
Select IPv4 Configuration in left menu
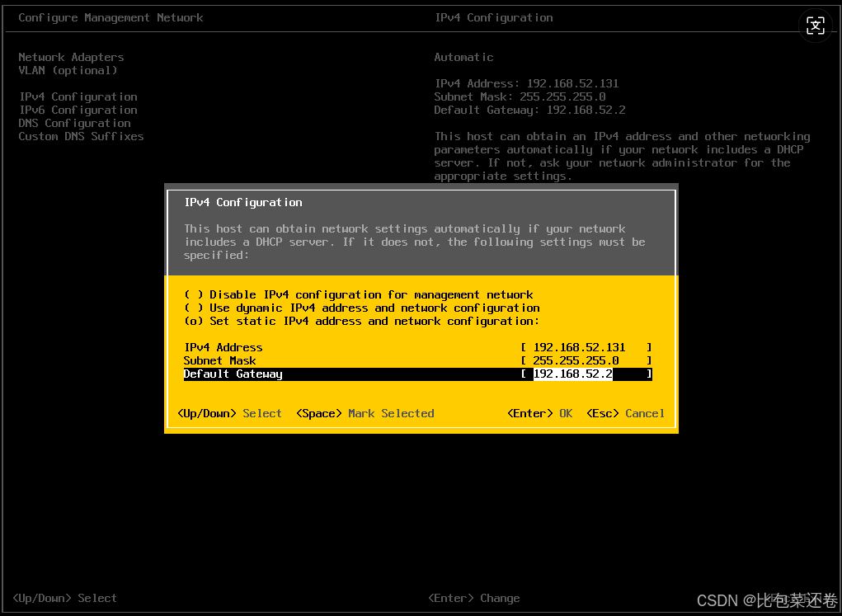(x=78, y=96)
